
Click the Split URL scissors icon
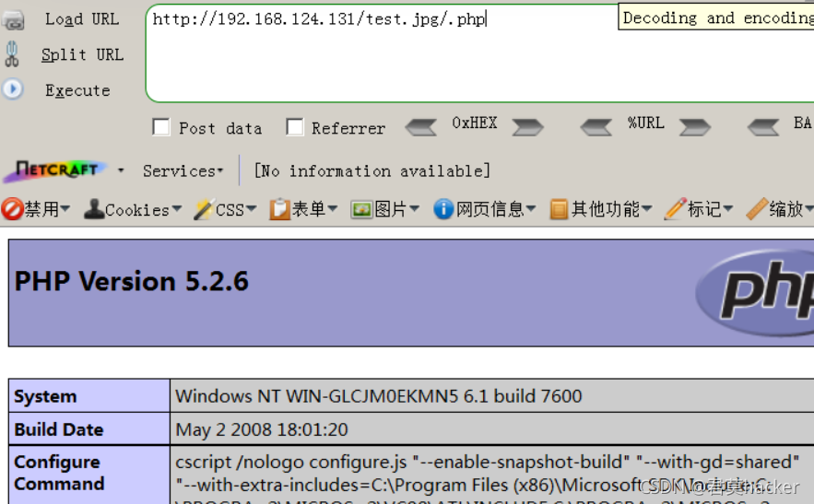(x=12, y=54)
